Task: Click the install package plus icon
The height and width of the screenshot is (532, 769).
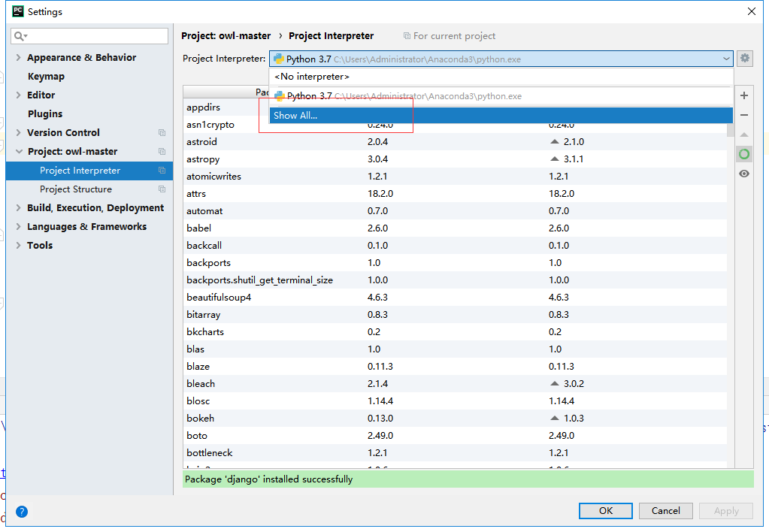Action: (743, 95)
